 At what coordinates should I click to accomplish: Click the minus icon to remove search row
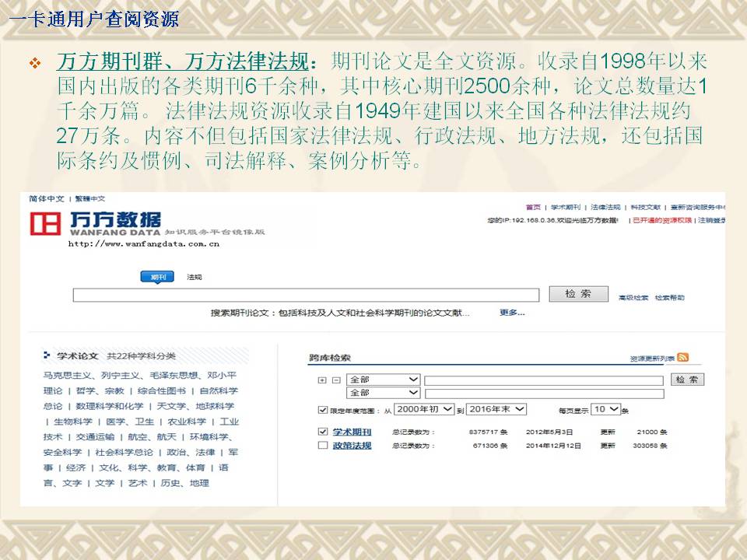(335, 380)
